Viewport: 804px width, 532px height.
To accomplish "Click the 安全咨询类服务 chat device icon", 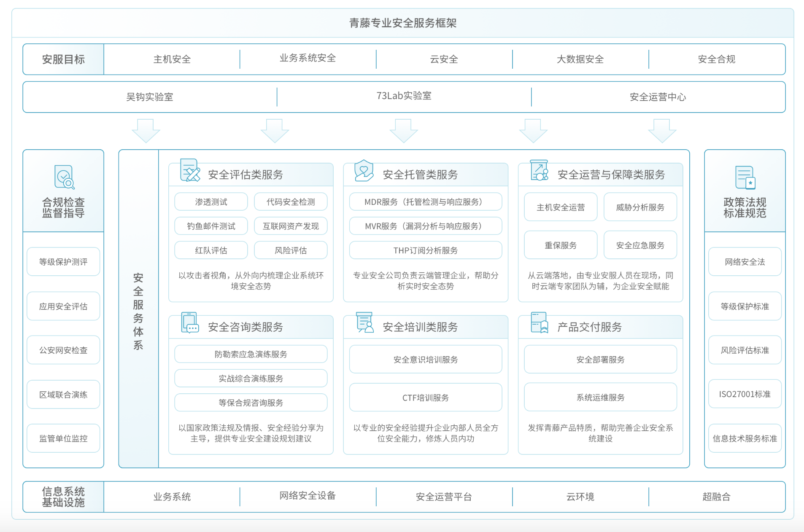I will click(190, 323).
